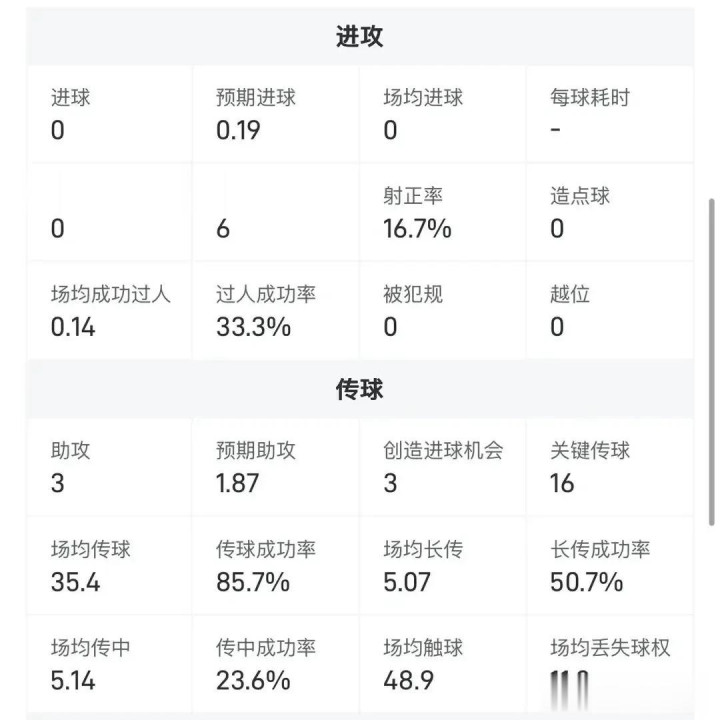The image size is (720, 720).
Task: Click the 传球成功率 85.7% cell
Action: tap(274, 565)
